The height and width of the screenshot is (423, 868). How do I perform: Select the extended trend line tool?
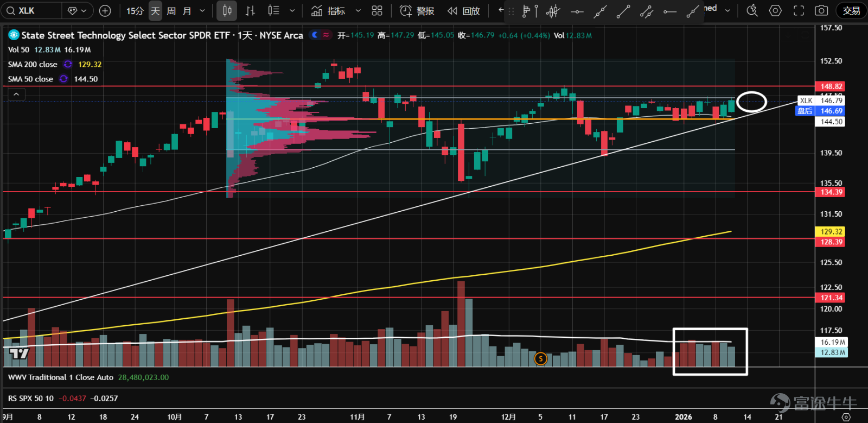(x=599, y=11)
